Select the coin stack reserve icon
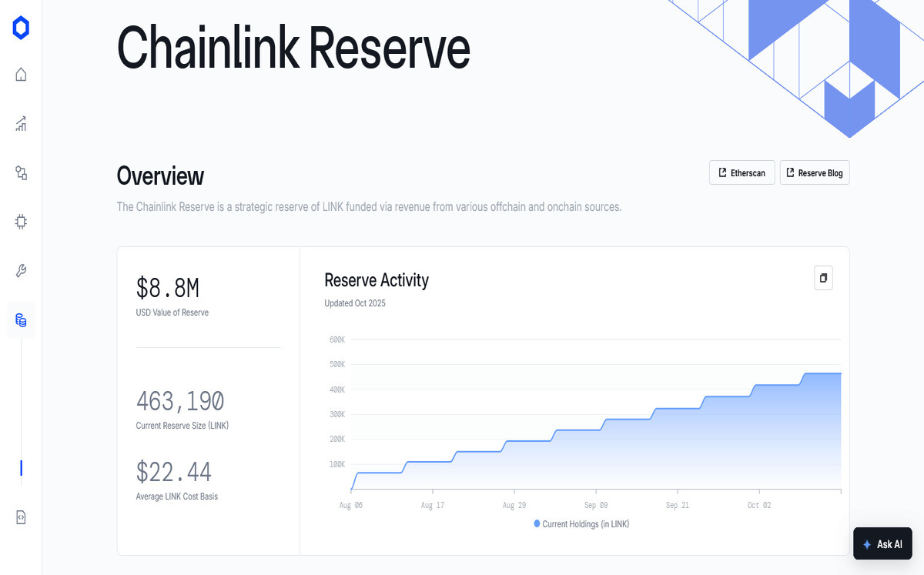 coord(21,320)
